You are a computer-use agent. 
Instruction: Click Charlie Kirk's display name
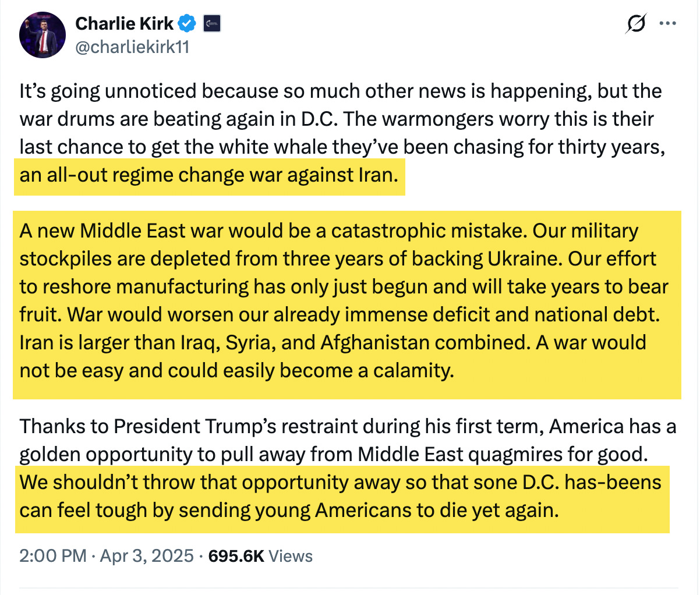[125, 23]
